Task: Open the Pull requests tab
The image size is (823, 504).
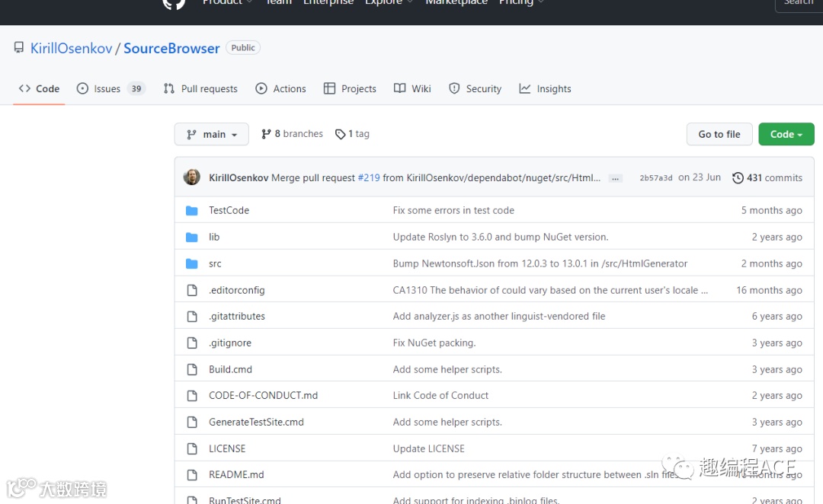Action: point(200,88)
